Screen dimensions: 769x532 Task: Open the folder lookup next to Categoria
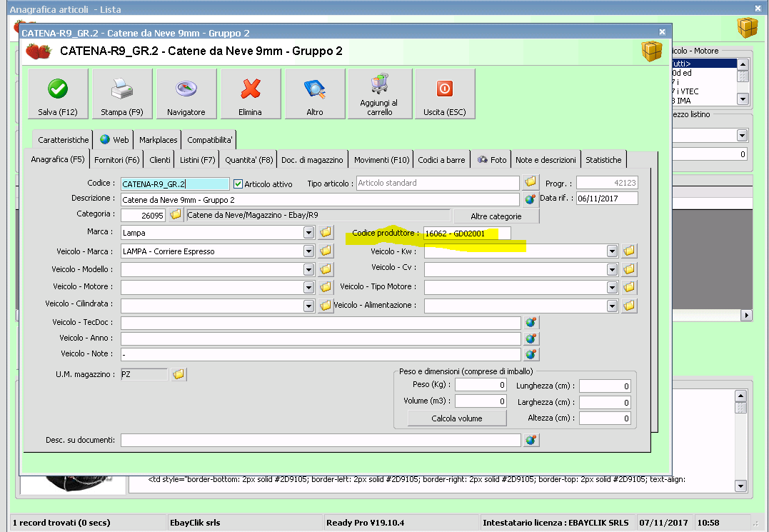click(x=176, y=215)
